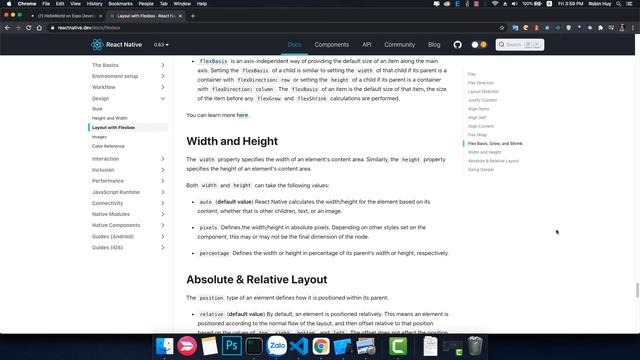Bookmark this page with the star icon
This screenshot has width=640, height=360.
coord(502,28)
